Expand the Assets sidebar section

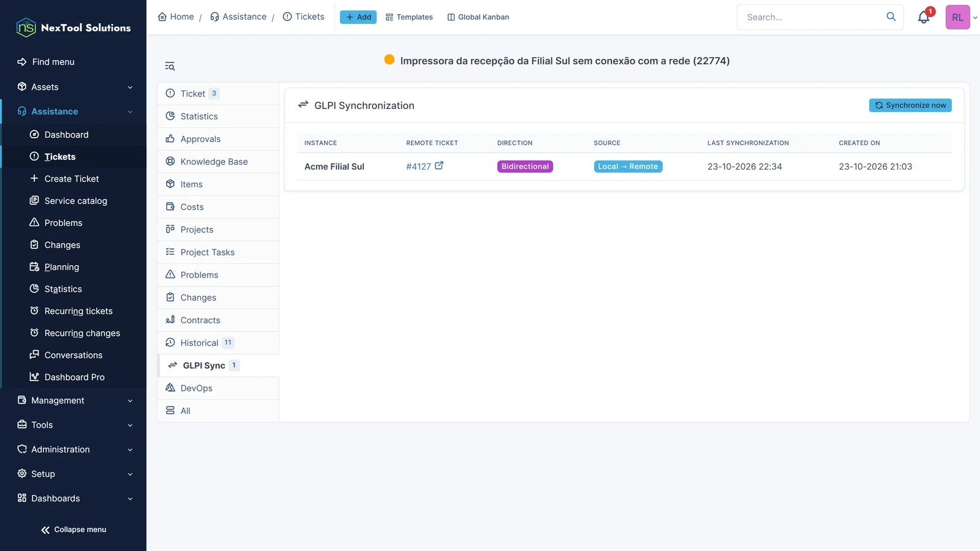click(x=73, y=87)
